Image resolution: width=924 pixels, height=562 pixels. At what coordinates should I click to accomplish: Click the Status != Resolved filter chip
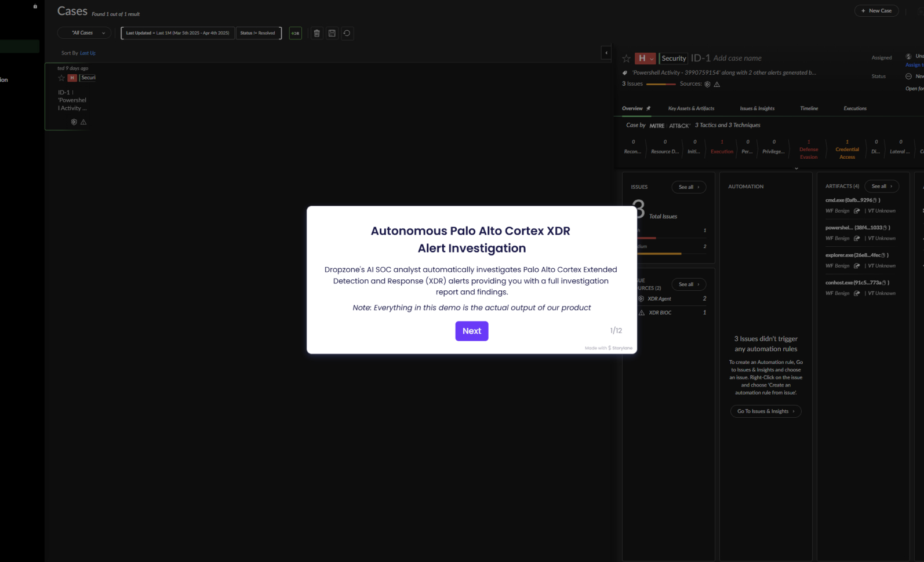click(x=258, y=33)
